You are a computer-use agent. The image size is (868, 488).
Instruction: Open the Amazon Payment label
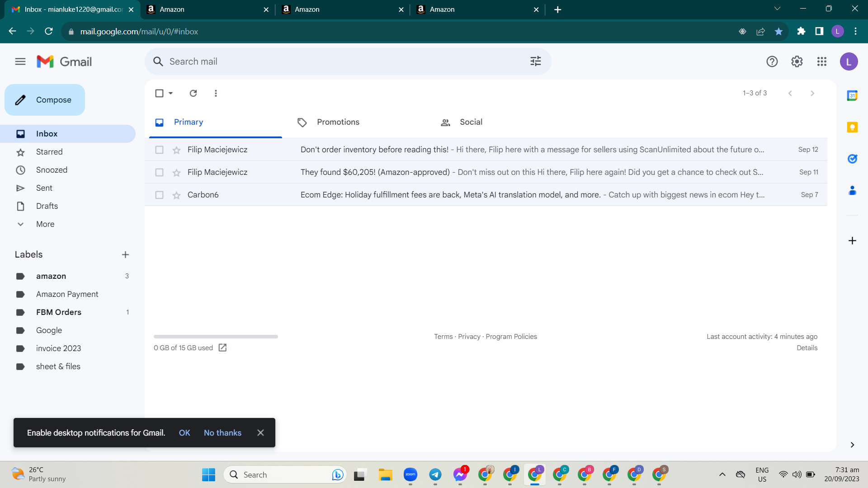tap(68, 294)
